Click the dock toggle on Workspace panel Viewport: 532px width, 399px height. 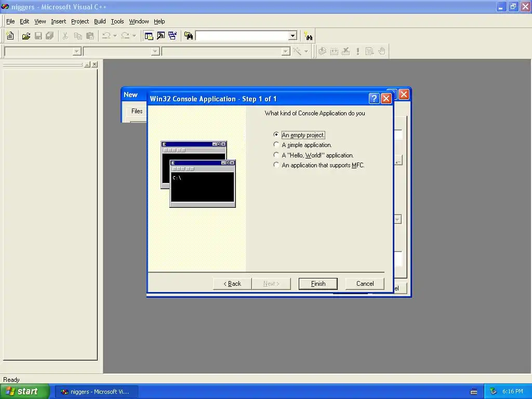click(87, 64)
